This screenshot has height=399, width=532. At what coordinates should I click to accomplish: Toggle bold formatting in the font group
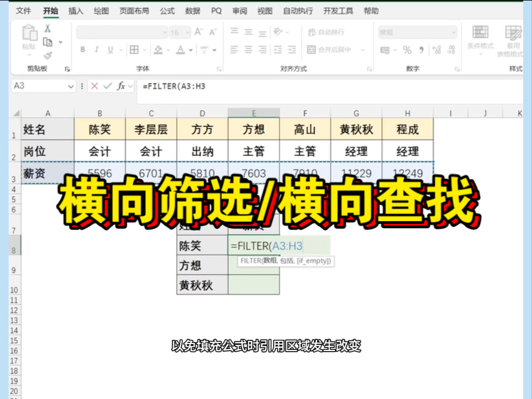tap(83, 49)
